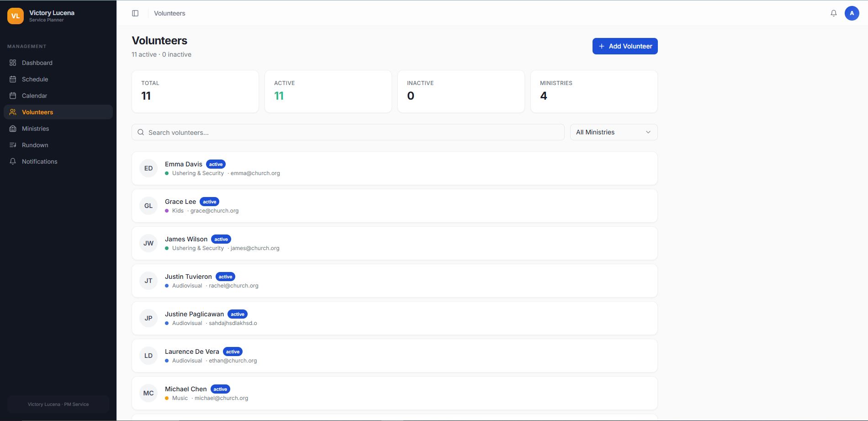Open Notifications in the sidebar
This screenshot has width=868, height=421.
58,161
